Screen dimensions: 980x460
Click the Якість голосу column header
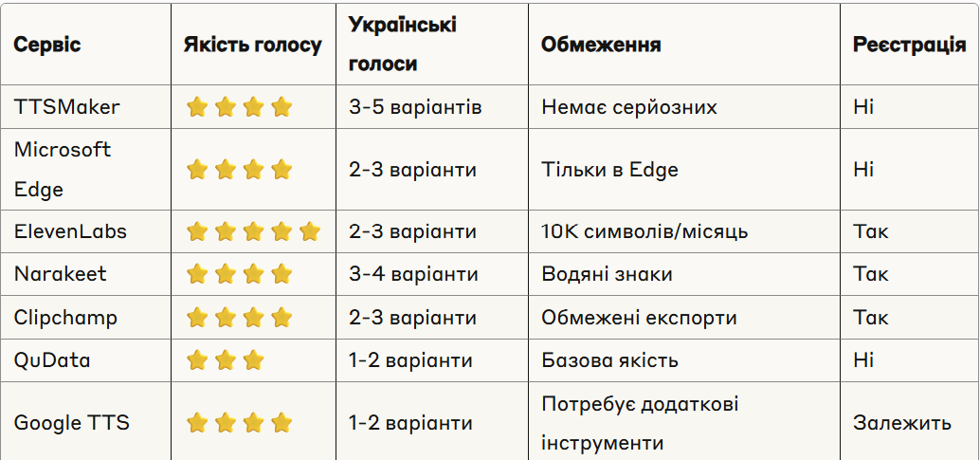252,45
